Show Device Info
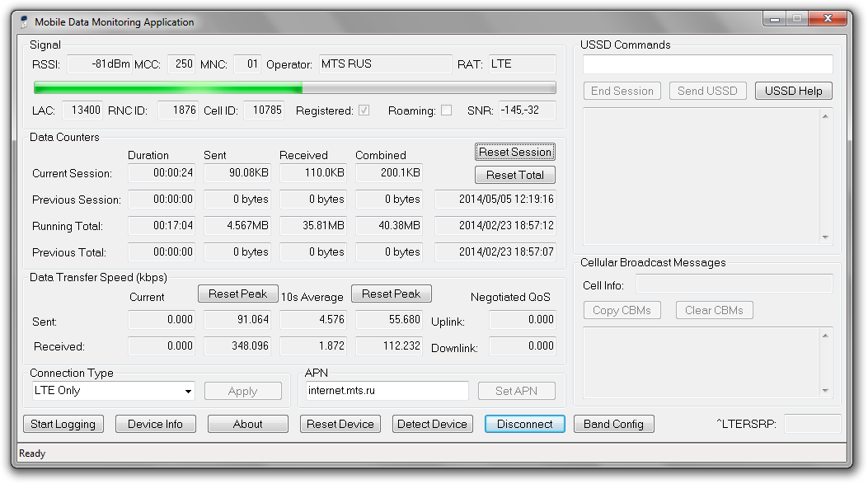The image size is (868, 484). (155, 424)
